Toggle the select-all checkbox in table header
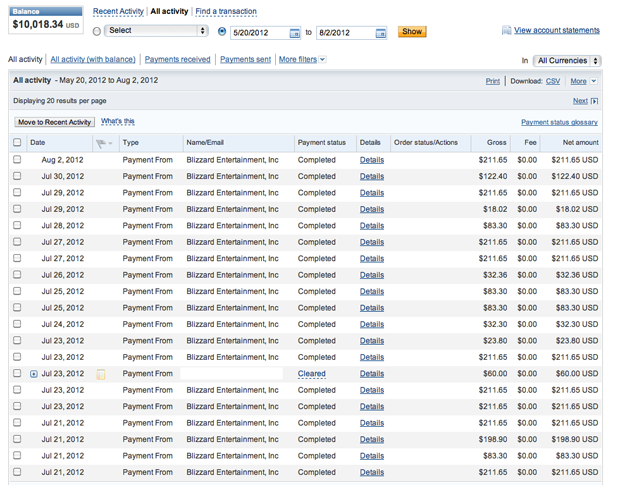The width and height of the screenshot is (620, 485). (17, 142)
